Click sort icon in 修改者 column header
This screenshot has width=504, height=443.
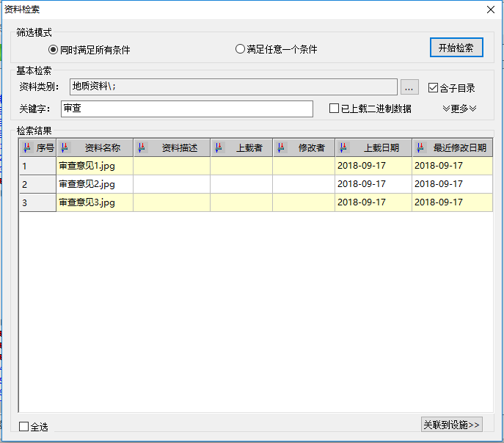(281, 147)
